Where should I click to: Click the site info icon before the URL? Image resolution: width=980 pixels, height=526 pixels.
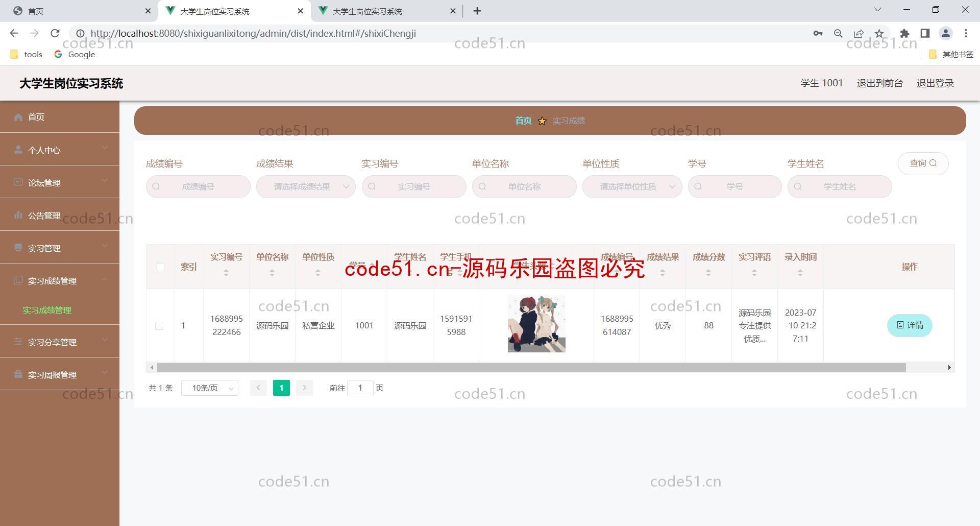(x=80, y=33)
